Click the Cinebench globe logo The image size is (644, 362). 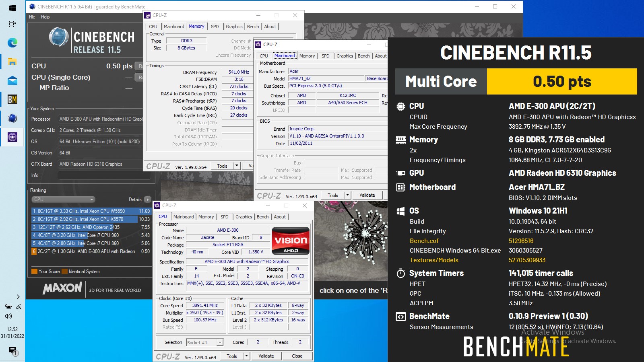[59, 37]
